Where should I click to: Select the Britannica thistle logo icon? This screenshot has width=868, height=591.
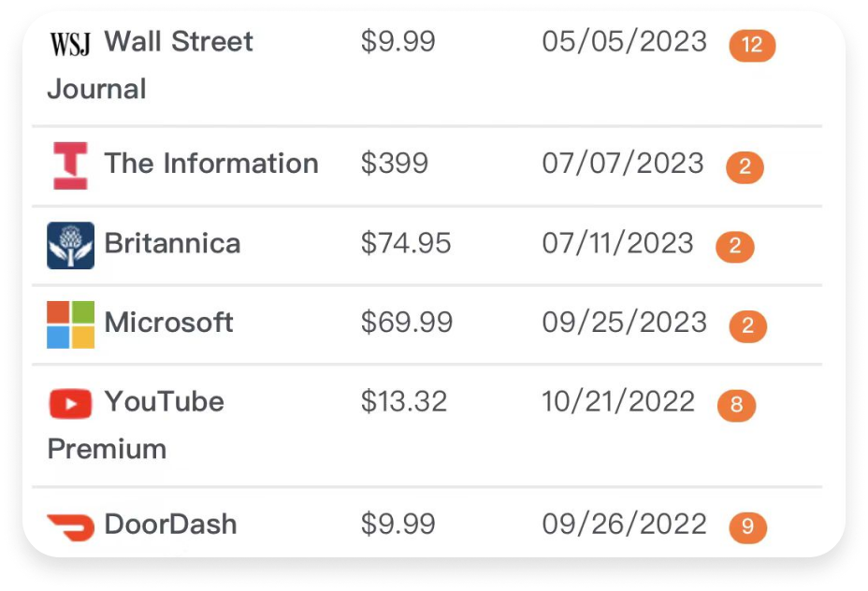tap(70, 245)
